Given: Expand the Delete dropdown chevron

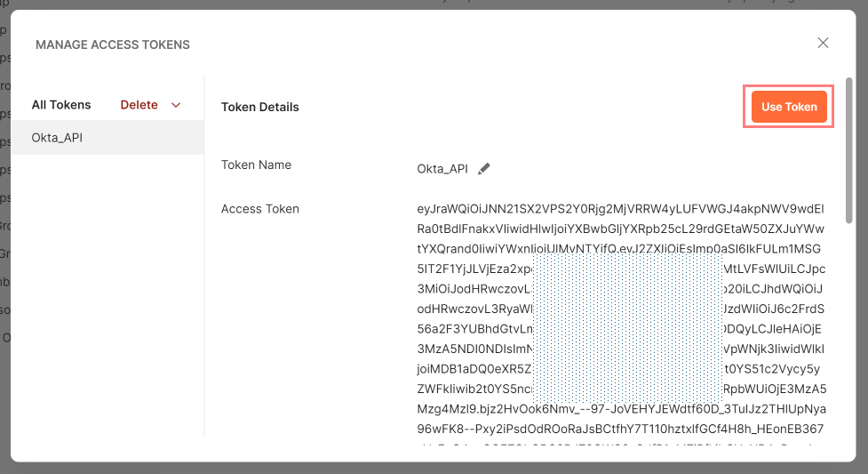Looking at the screenshot, I should [176, 105].
